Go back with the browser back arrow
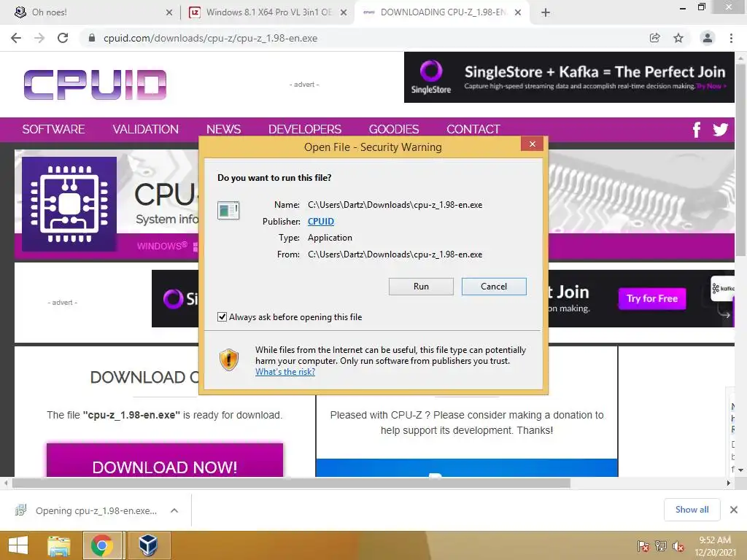The width and height of the screenshot is (747, 560). (x=16, y=38)
